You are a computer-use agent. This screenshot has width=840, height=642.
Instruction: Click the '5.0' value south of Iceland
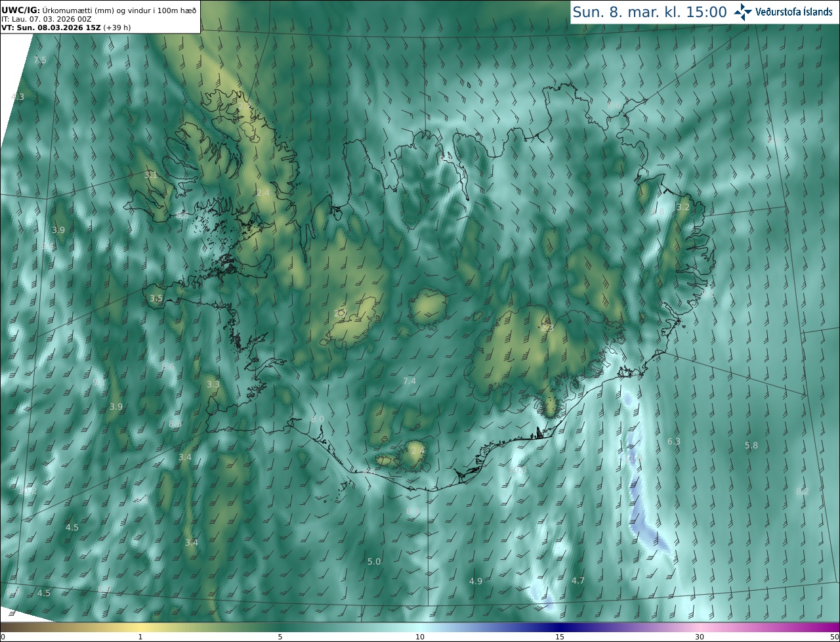[374, 561]
